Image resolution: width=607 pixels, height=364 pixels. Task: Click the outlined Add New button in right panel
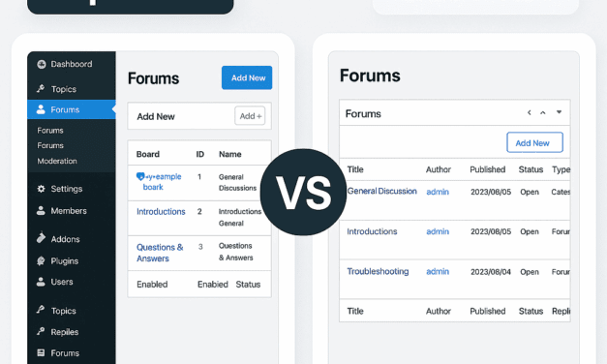pos(534,142)
